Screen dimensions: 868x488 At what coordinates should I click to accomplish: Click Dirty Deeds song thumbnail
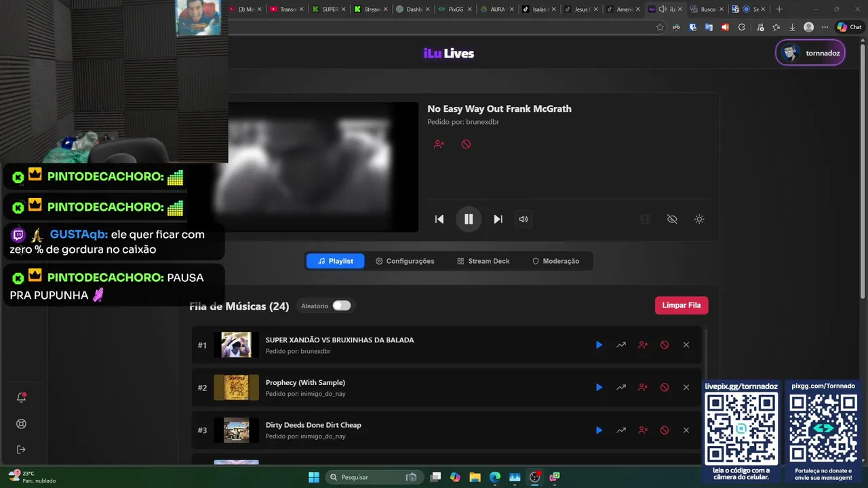236,430
